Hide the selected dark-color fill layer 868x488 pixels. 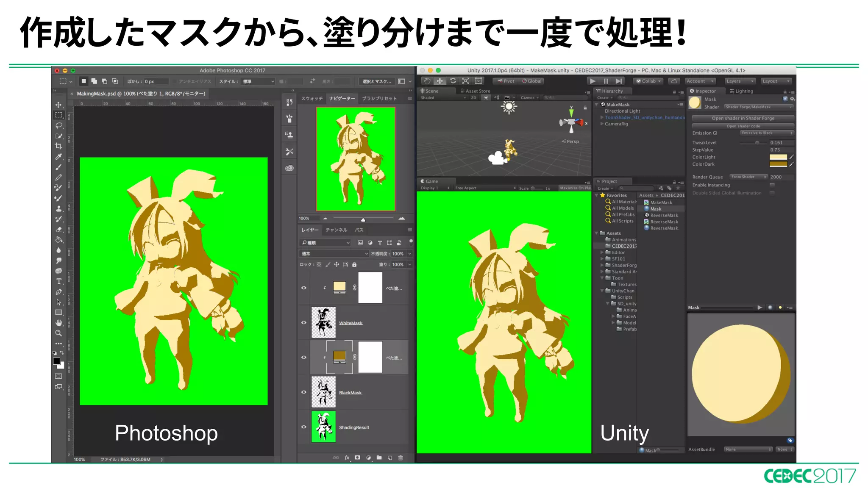tap(304, 358)
